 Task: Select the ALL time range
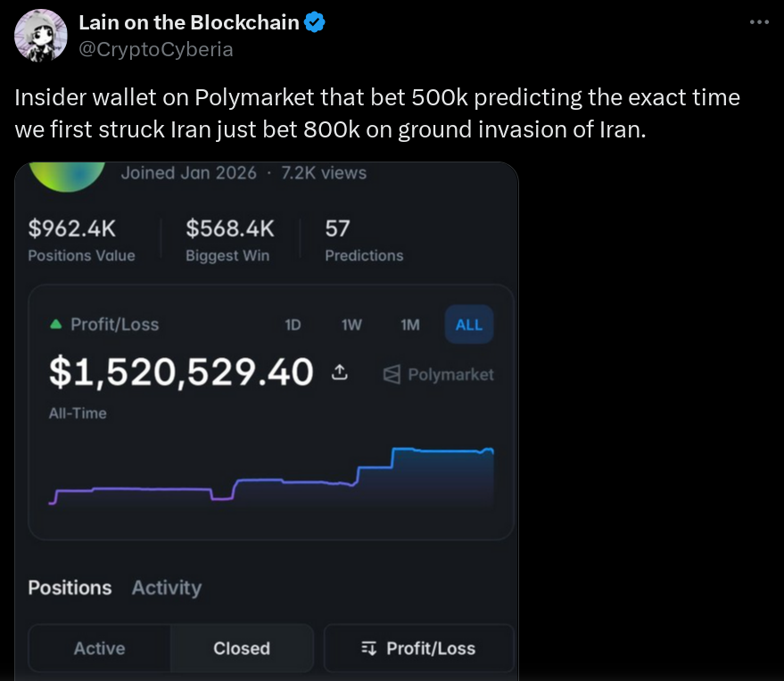(468, 325)
